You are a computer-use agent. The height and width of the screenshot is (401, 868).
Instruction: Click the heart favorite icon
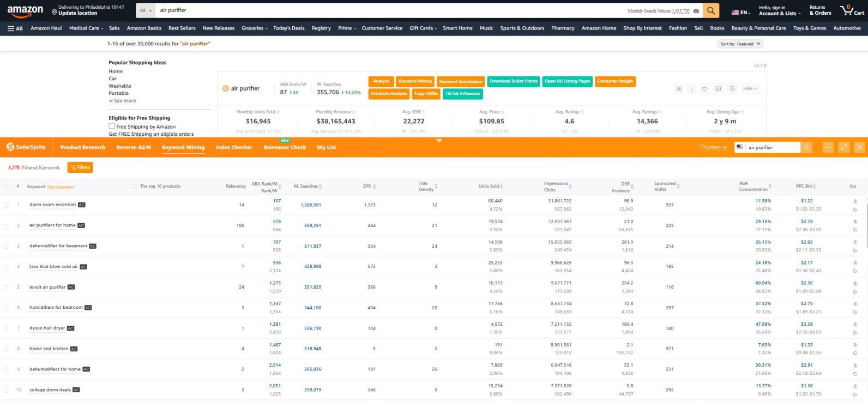(704, 88)
